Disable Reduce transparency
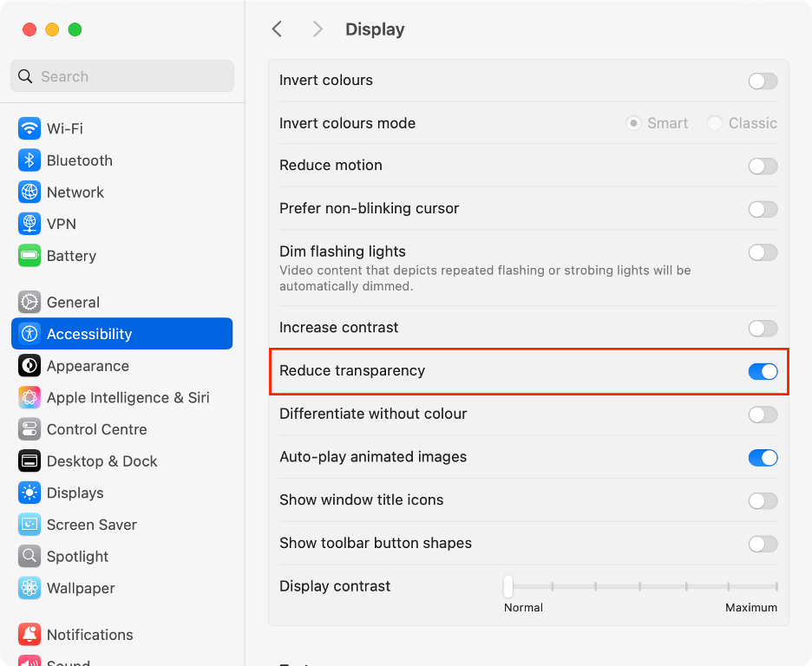This screenshot has width=812, height=666. [x=762, y=371]
